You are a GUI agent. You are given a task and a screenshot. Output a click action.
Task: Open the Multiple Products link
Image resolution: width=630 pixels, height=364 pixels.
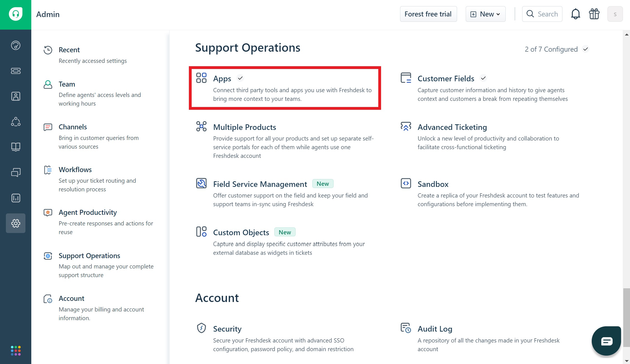(244, 127)
